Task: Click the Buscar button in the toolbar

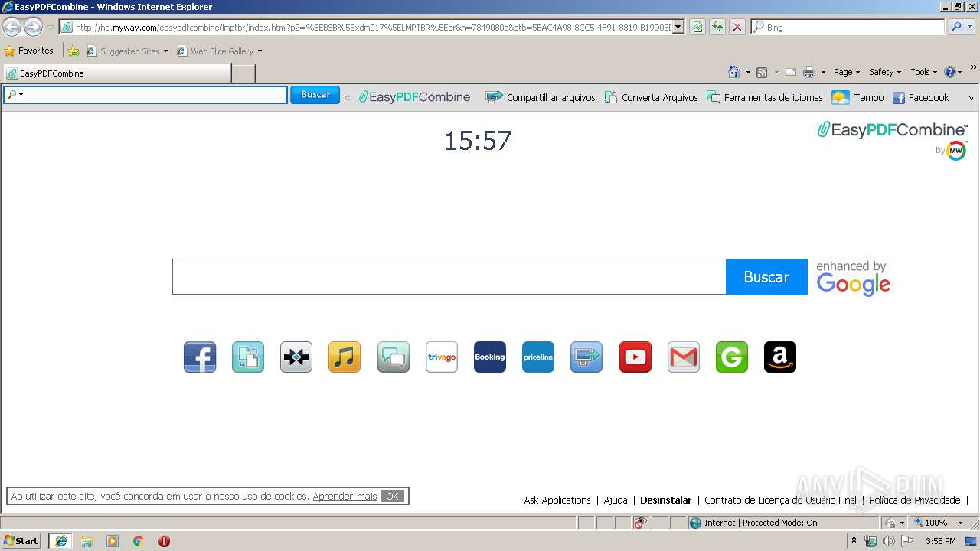Action: [x=315, y=95]
